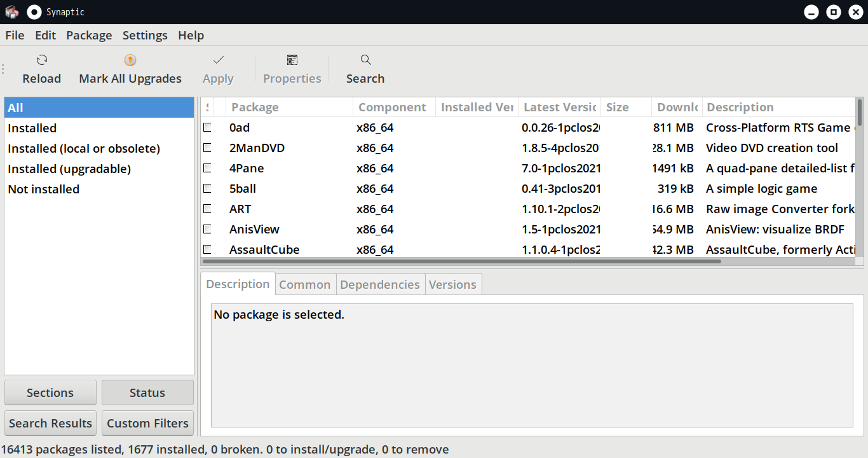The image size is (868, 458).
Task: Switch to the Dependencies tab
Action: point(380,284)
